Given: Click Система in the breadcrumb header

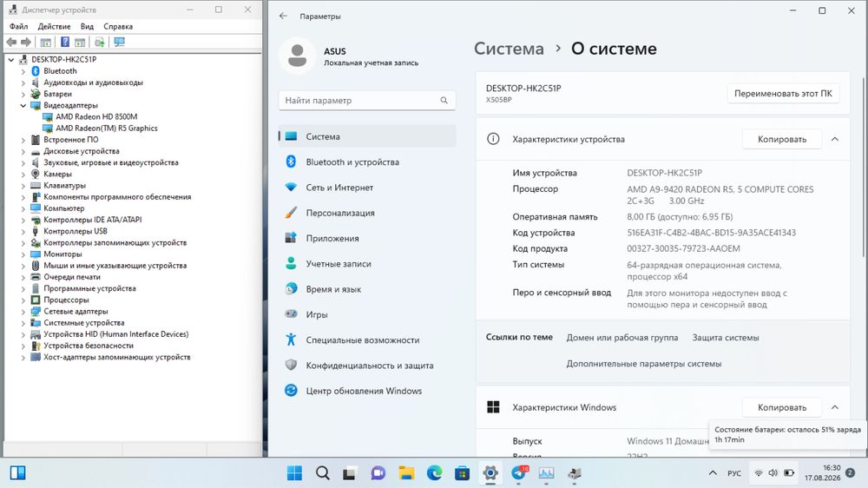Looking at the screenshot, I should 509,49.
